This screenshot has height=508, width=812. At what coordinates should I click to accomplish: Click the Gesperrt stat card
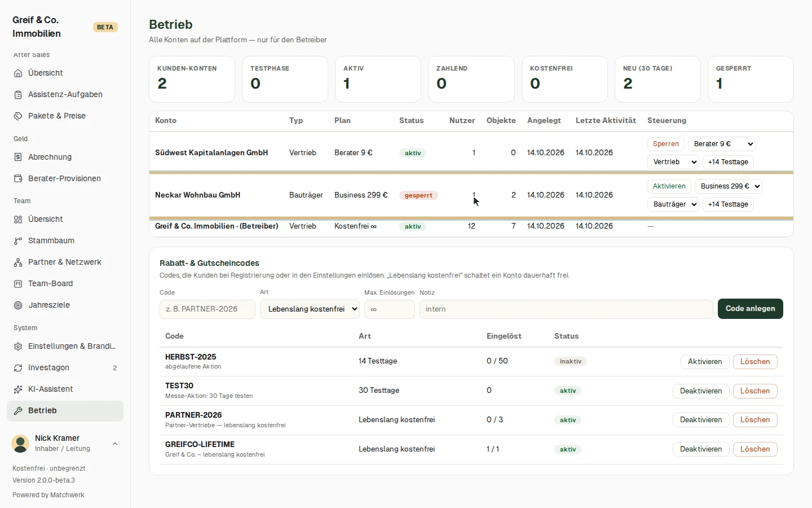click(x=751, y=79)
